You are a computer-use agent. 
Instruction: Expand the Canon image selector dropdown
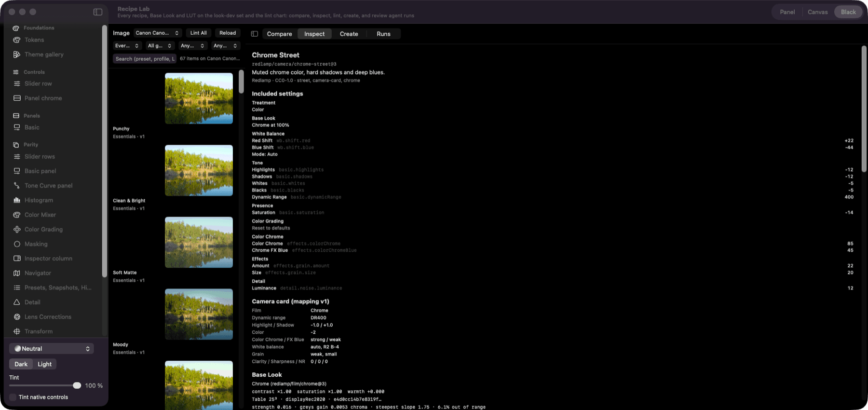157,33
